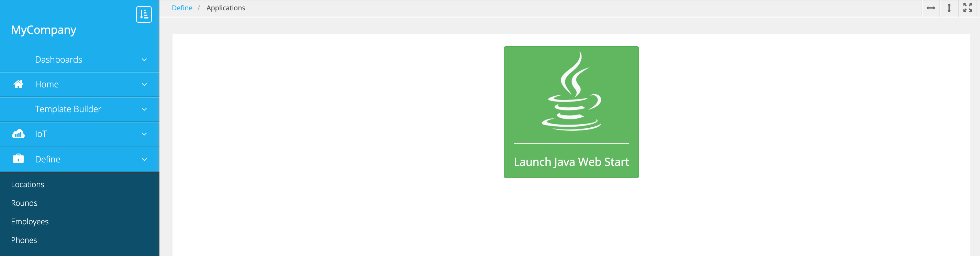Viewport: 980px width, 256px height.
Task: Click the Define briefcase icon
Action: point(18,159)
